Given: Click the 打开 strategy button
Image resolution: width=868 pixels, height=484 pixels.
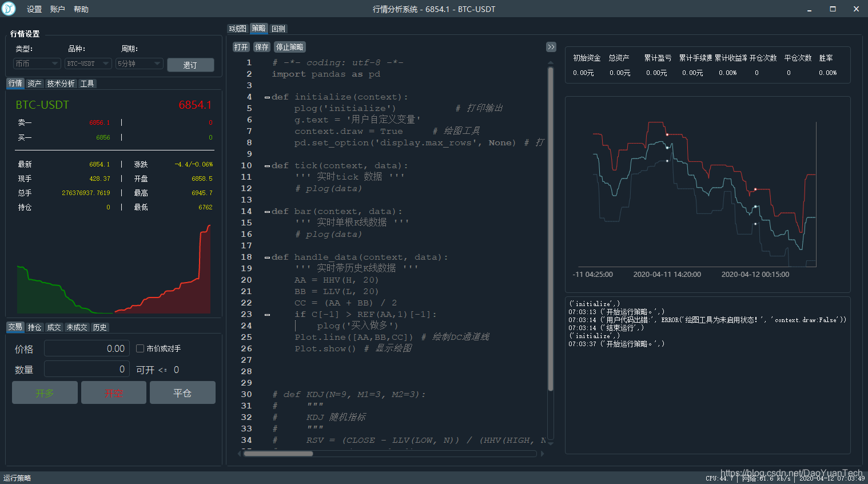Looking at the screenshot, I should (241, 47).
